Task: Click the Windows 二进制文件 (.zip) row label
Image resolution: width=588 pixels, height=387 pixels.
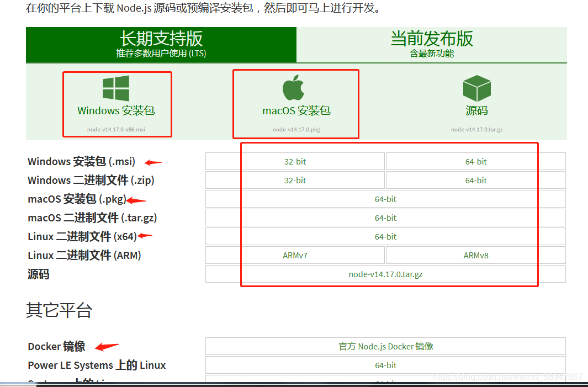Action: [x=91, y=181]
